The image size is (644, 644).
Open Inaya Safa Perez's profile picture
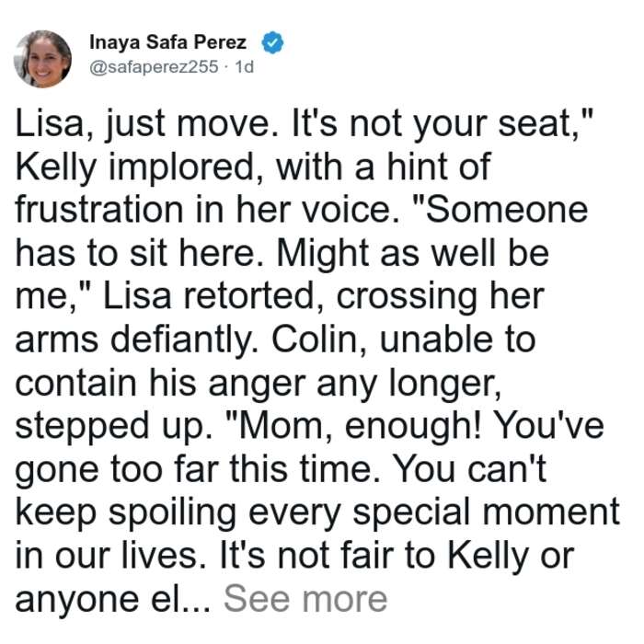coord(42,59)
